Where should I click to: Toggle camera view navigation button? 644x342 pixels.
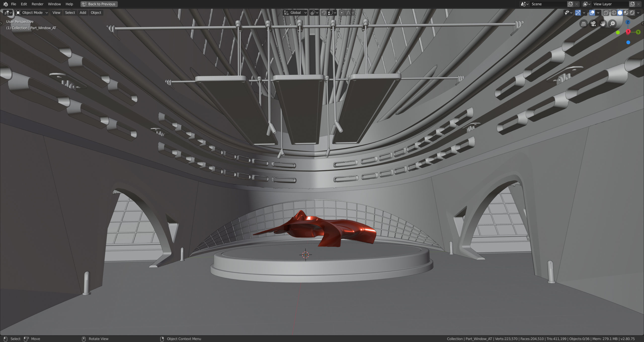pyautogui.click(x=593, y=24)
